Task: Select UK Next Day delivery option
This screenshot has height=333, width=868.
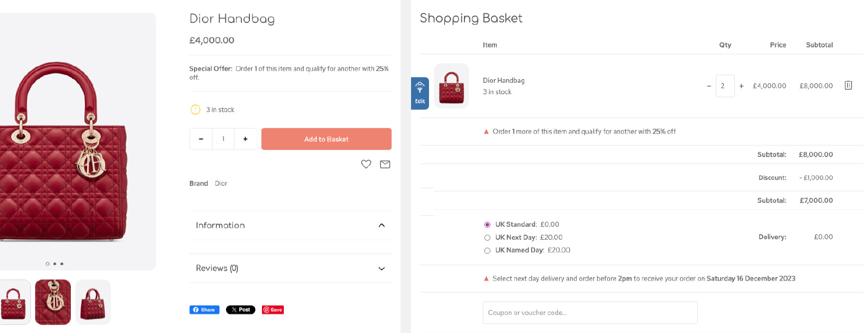Action: [487, 238]
